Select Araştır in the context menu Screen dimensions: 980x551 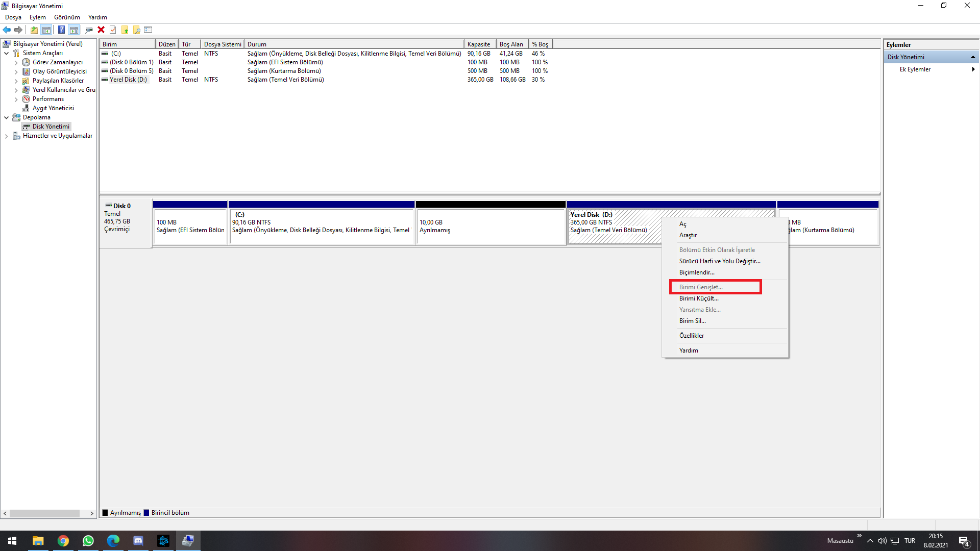click(725, 235)
